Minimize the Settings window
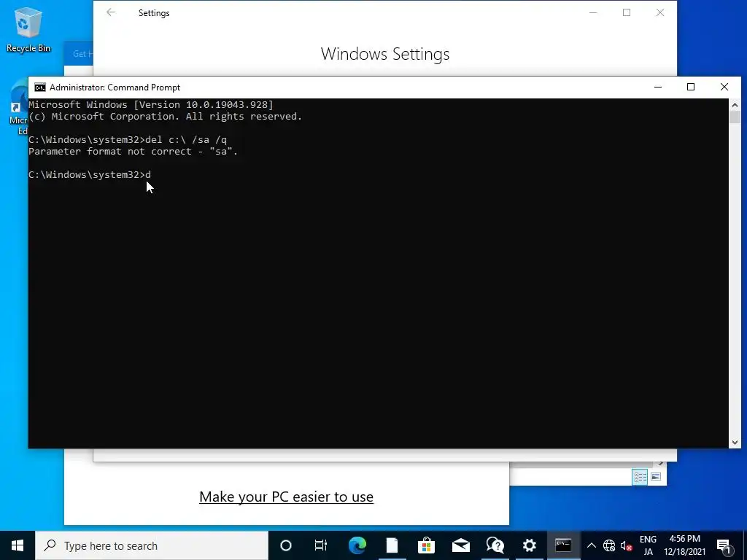The height and width of the screenshot is (560, 747). (x=593, y=13)
